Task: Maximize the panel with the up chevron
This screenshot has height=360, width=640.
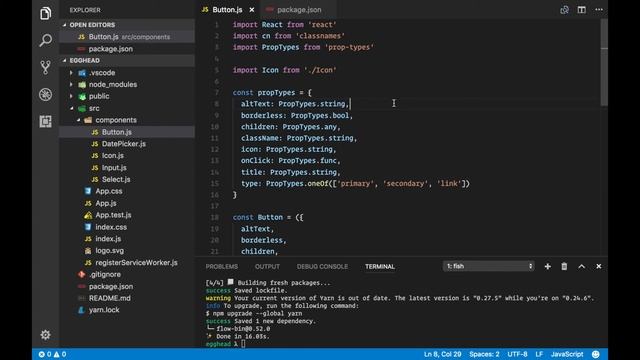Action: [582, 266]
